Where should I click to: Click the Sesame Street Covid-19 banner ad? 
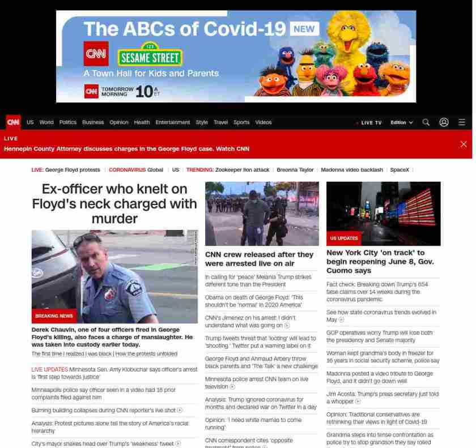236,56
